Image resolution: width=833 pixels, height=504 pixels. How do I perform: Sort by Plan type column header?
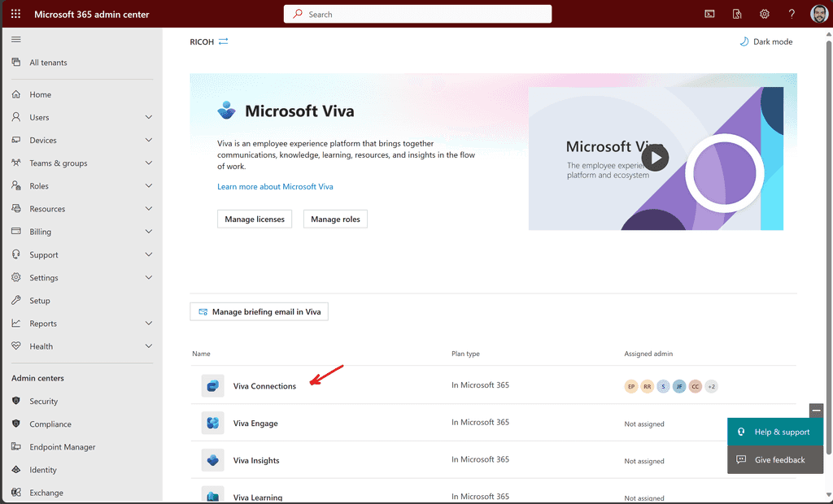(466, 354)
